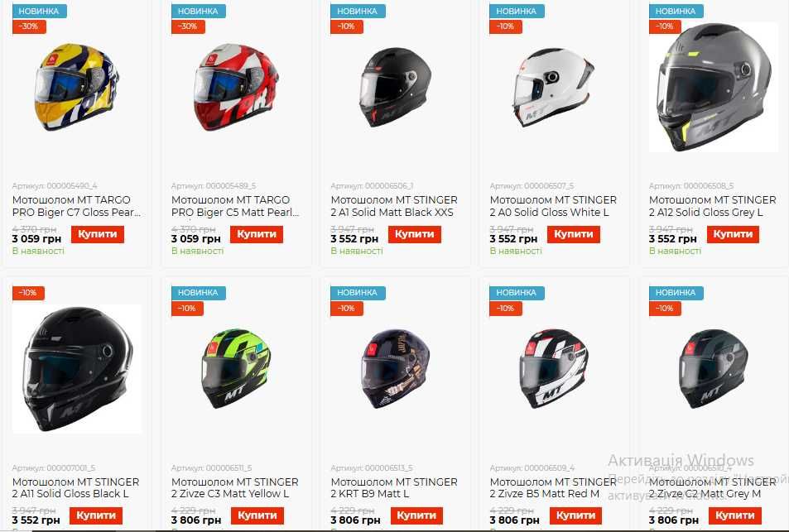Buy the STINGER 2 Zivze C3 Matt Yellow L
This screenshot has width=789, height=532.
point(257,516)
